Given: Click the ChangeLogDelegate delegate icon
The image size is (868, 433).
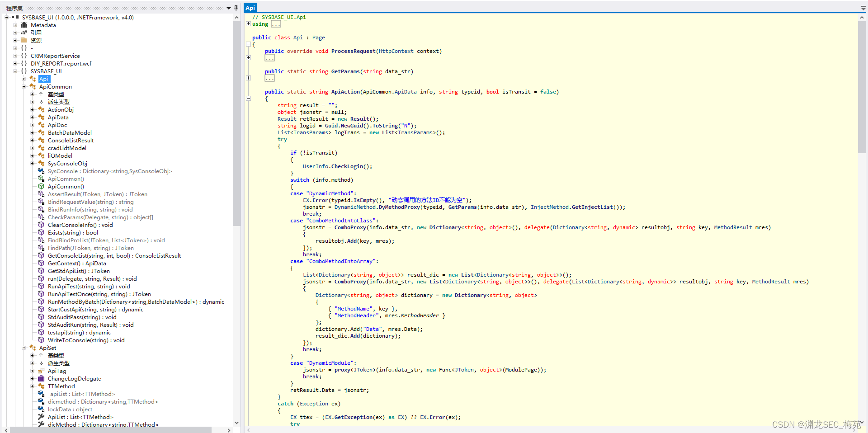Looking at the screenshot, I should point(41,378).
